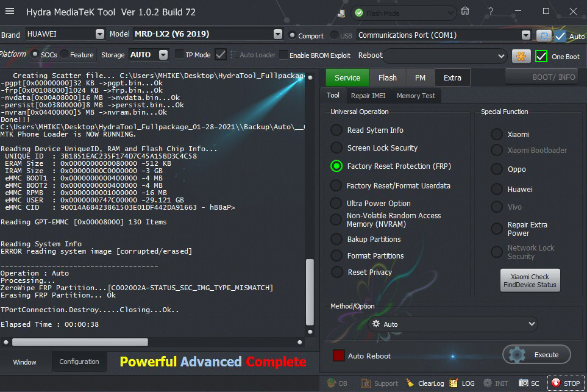Switch to the Flash tab

[388, 77]
